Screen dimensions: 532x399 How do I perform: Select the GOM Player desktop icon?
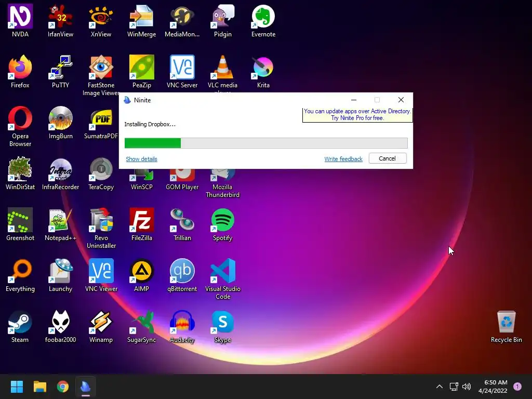(x=182, y=180)
